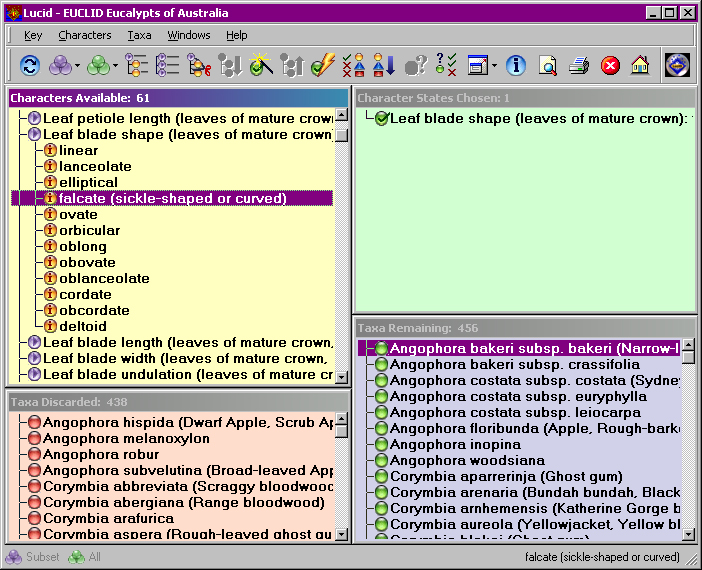Expand Leaf blade width character
The image size is (702, 570).
pyautogui.click(x=34, y=358)
